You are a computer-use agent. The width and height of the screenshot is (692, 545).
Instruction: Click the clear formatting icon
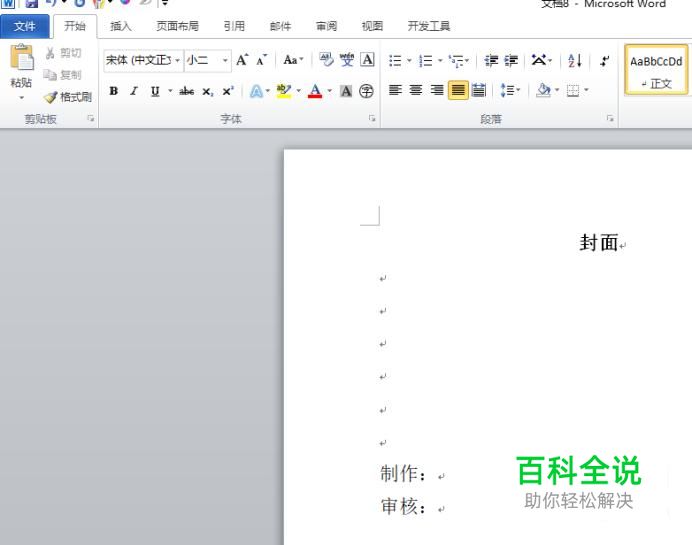[x=326, y=60]
